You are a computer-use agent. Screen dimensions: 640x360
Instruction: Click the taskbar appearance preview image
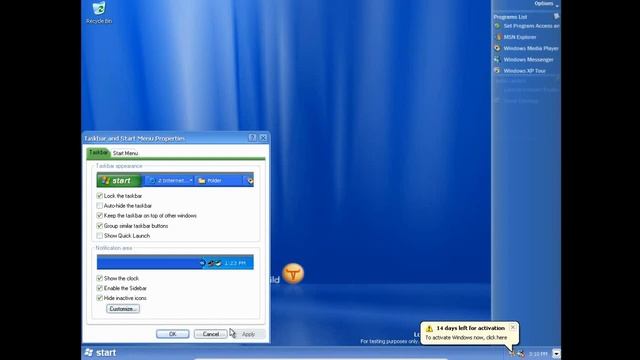[x=175, y=180]
